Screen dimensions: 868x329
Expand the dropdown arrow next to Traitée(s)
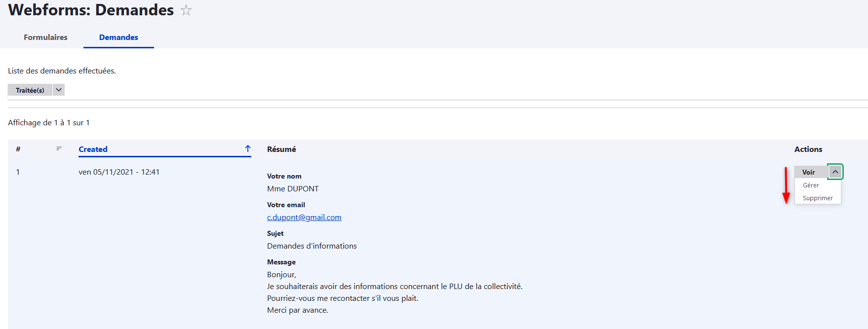pyautogui.click(x=59, y=90)
